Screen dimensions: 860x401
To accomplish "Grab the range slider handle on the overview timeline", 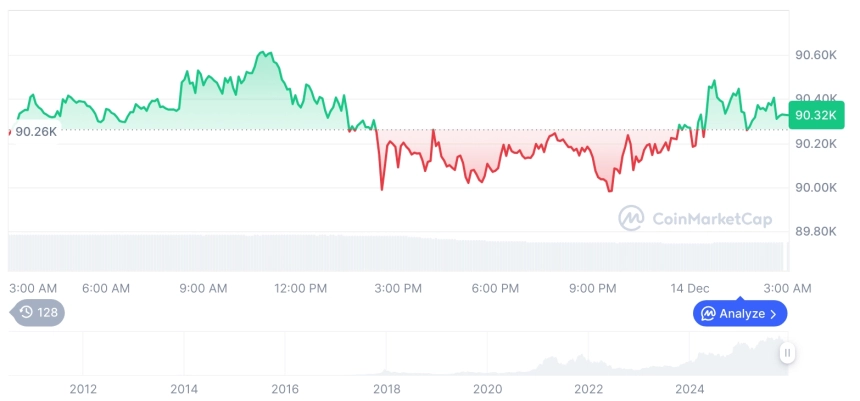I will (788, 352).
